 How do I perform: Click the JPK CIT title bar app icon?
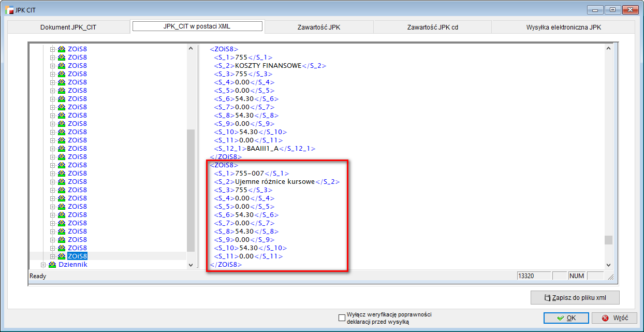(x=9, y=10)
